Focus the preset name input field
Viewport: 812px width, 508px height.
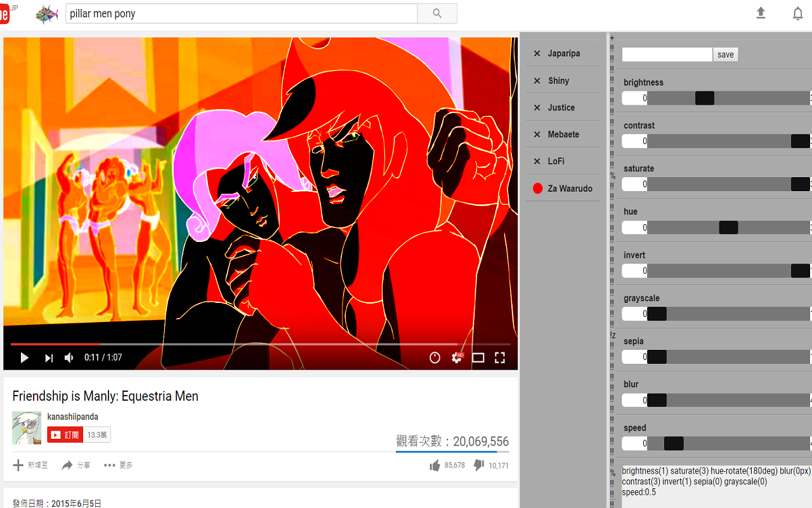[667, 55]
